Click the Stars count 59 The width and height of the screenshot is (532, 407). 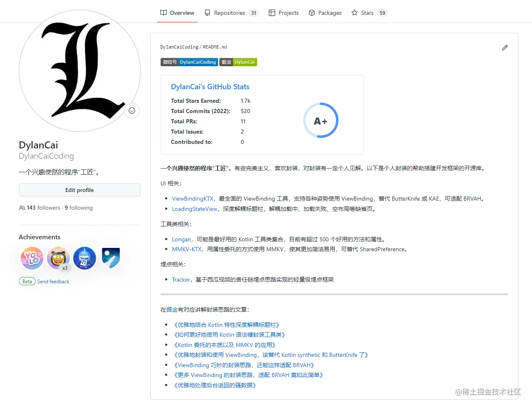[x=382, y=13]
